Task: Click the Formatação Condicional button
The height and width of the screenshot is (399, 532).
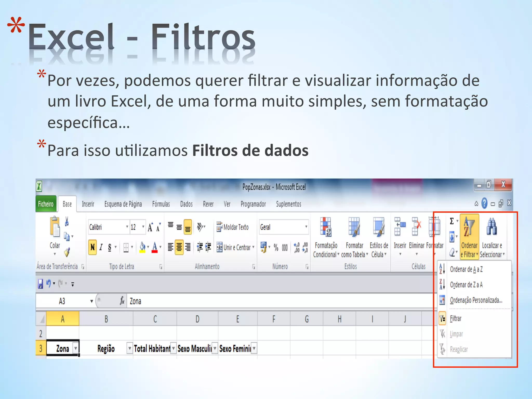Action: pos(326,237)
